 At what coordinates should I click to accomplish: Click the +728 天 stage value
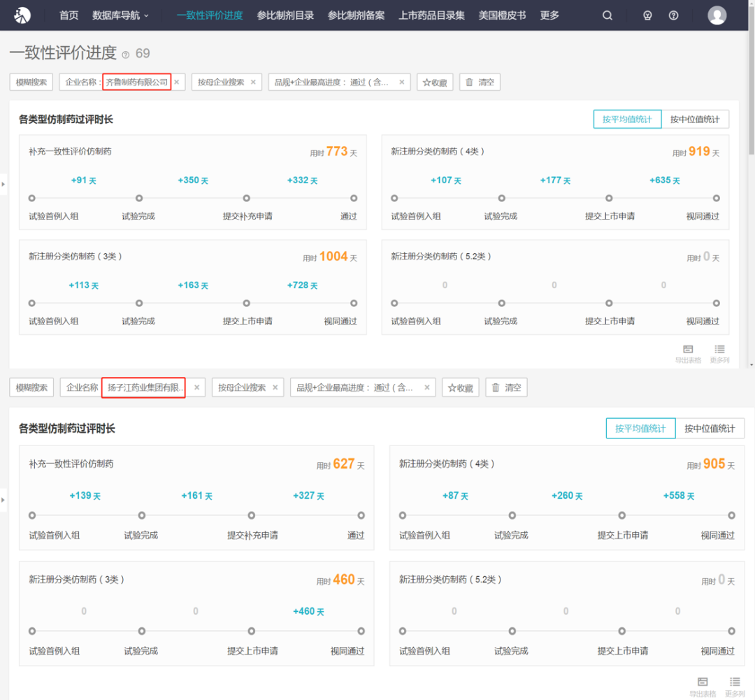(302, 285)
